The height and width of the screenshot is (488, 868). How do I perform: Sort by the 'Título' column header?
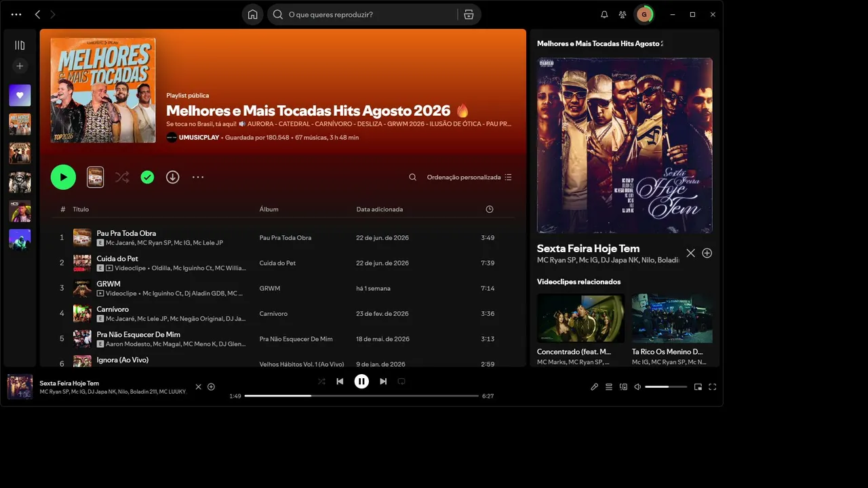pos(81,209)
